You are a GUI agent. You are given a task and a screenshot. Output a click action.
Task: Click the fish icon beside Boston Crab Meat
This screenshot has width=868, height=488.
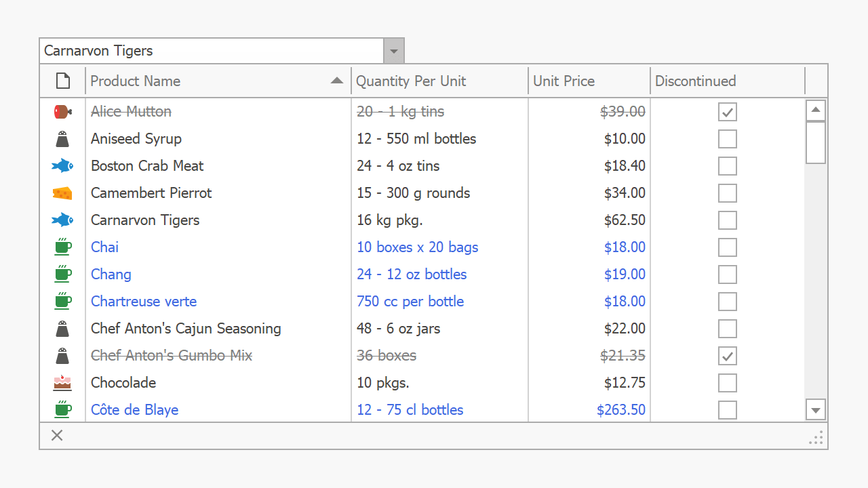coord(62,166)
